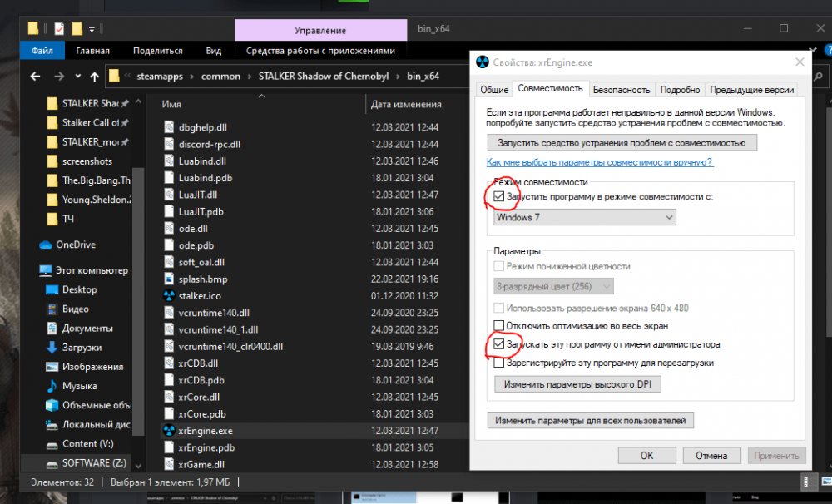Open the recent locations dropdown arrow

tap(77, 77)
